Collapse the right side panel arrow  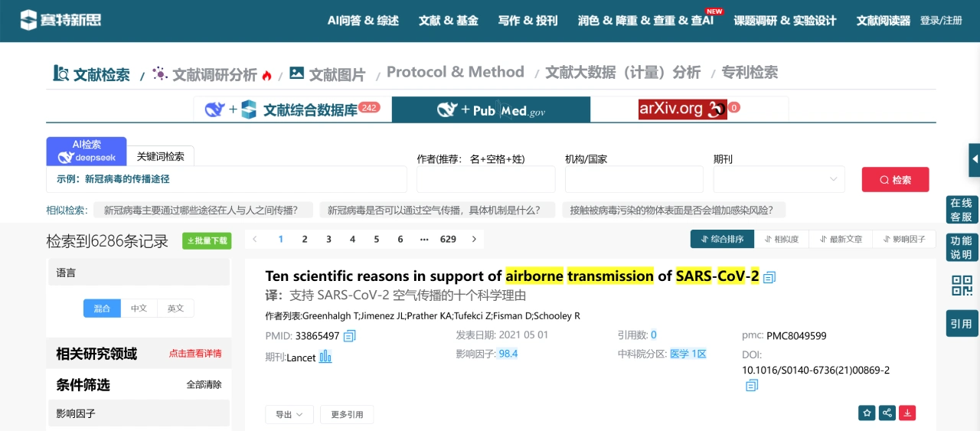click(975, 159)
